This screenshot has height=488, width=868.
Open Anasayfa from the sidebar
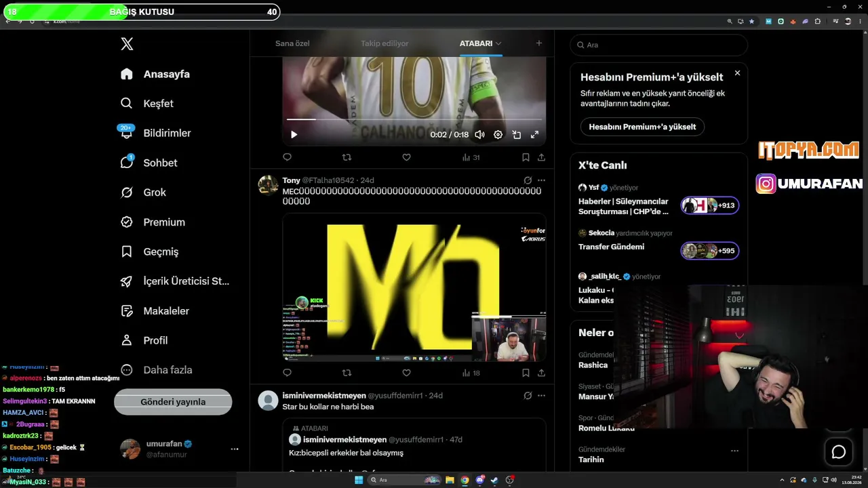point(155,74)
